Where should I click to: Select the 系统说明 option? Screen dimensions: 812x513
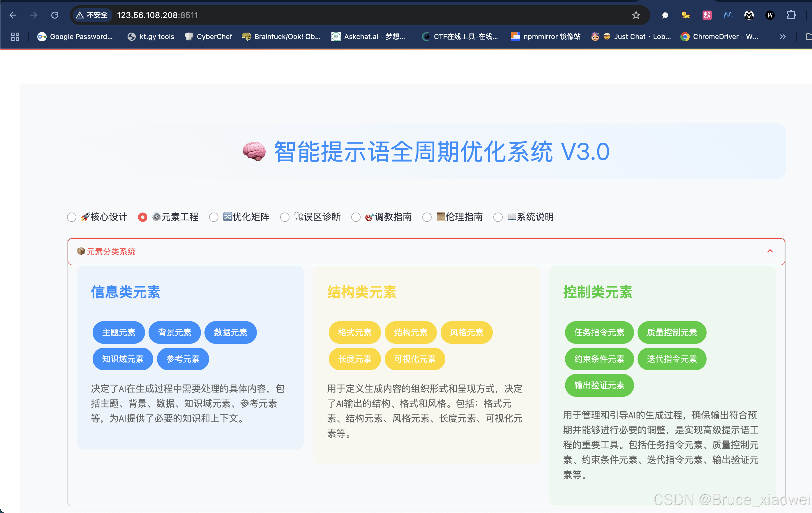coord(498,217)
